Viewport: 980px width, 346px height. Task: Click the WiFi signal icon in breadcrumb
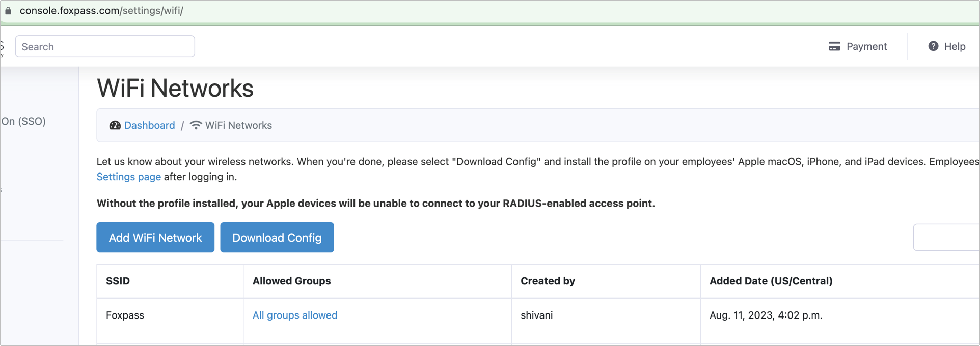coord(196,125)
